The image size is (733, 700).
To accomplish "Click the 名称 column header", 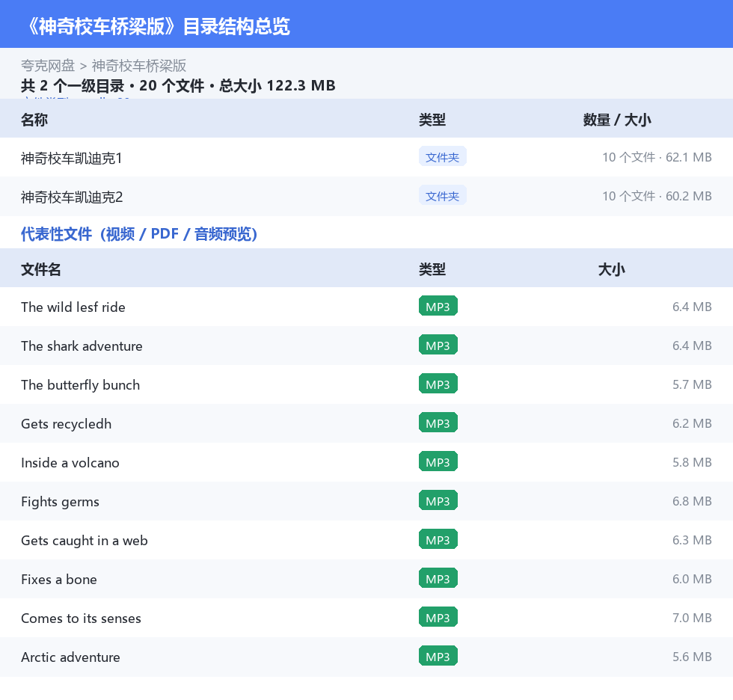I will coord(34,120).
